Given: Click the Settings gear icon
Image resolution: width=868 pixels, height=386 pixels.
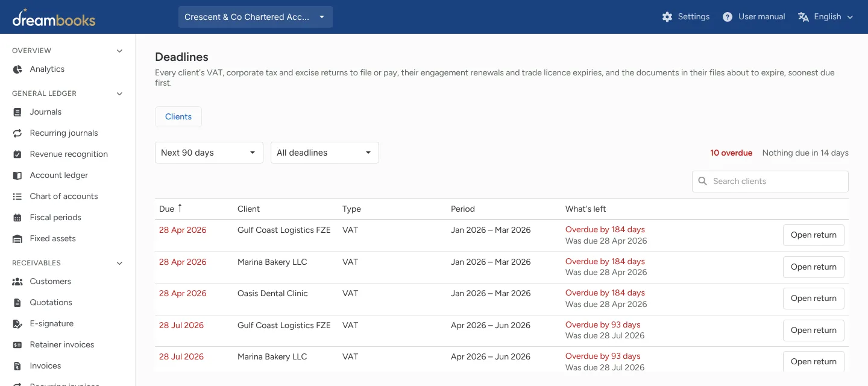Looking at the screenshot, I should [667, 17].
